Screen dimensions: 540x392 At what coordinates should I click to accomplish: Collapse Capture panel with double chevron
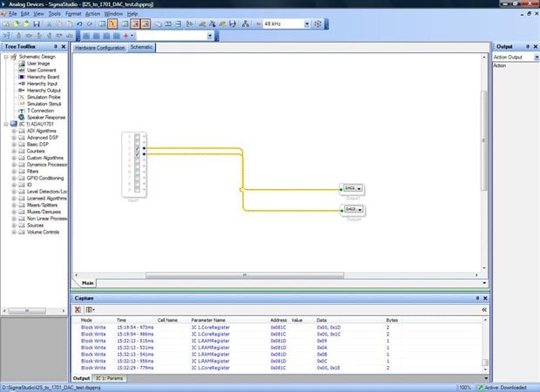[x=484, y=309]
